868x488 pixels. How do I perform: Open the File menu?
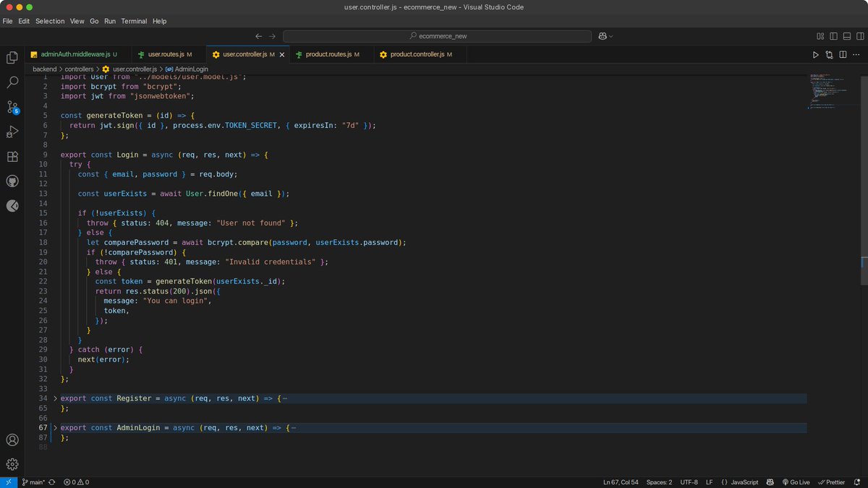tap(7, 21)
